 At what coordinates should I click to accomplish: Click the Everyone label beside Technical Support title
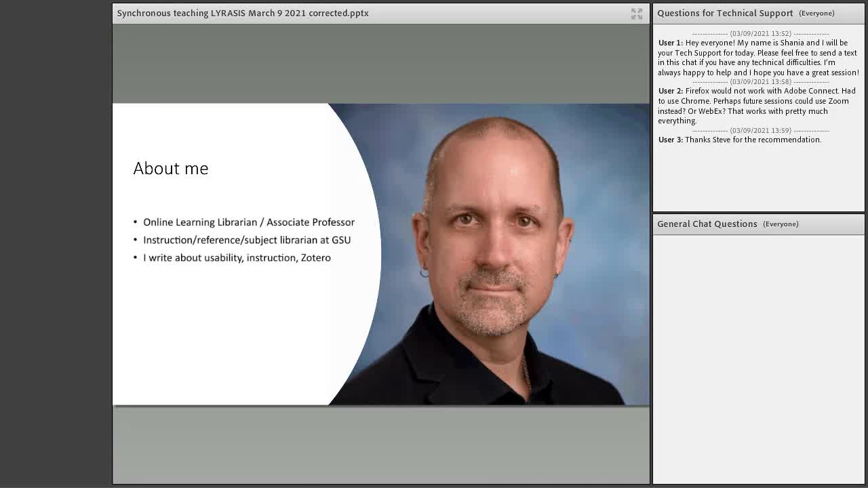pos(816,14)
